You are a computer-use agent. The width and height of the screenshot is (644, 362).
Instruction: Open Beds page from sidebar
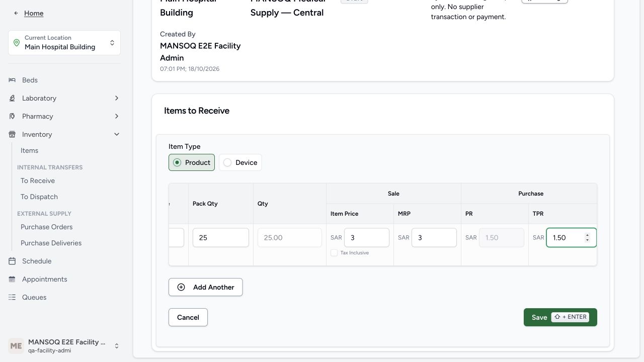30,80
